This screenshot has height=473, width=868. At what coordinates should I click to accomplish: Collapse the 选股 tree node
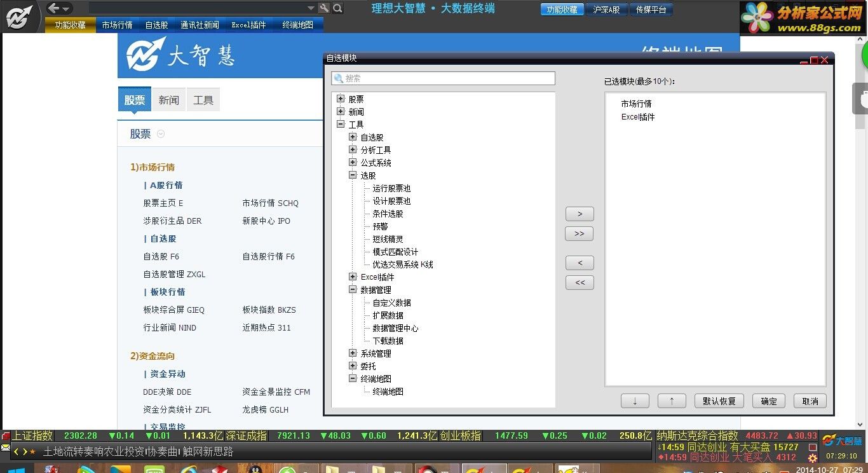click(353, 175)
